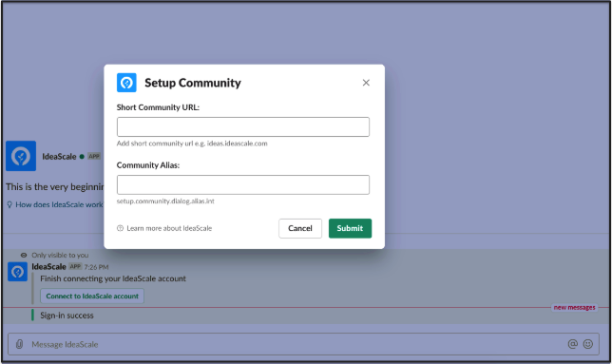The image size is (612, 364).
Task: Click the eye icon next to Only visible
Action: [24, 255]
